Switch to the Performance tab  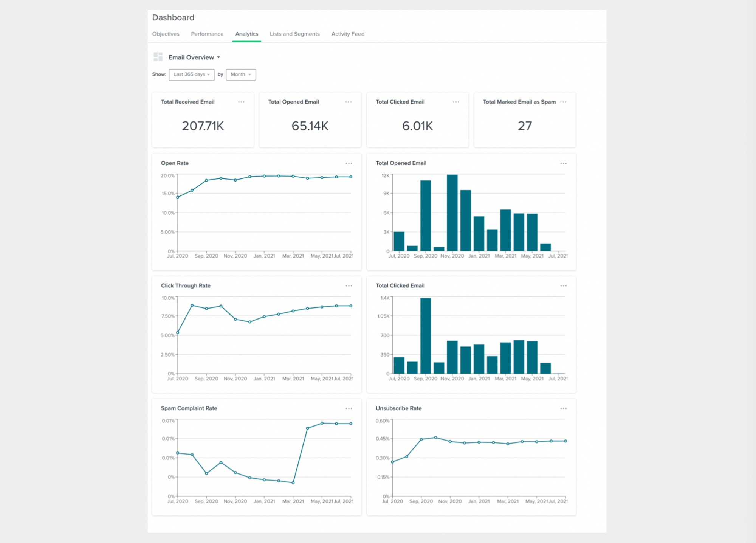tap(207, 34)
